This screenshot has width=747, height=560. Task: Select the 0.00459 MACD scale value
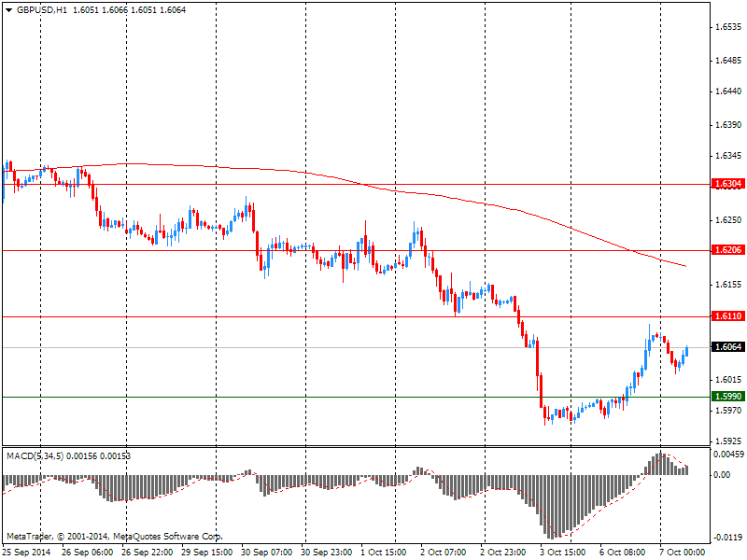click(729, 455)
